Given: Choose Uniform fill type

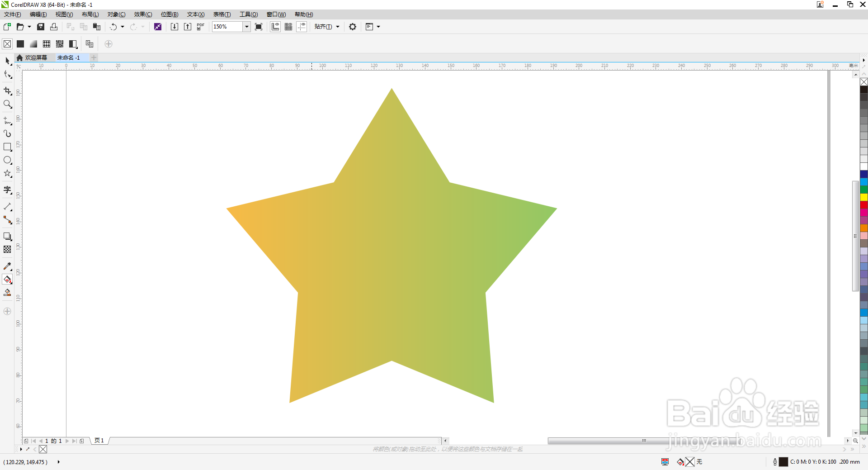Looking at the screenshot, I should (20, 44).
